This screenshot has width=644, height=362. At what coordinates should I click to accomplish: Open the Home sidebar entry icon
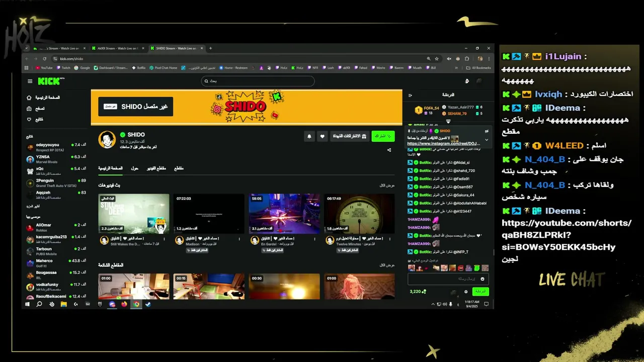coord(29,98)
